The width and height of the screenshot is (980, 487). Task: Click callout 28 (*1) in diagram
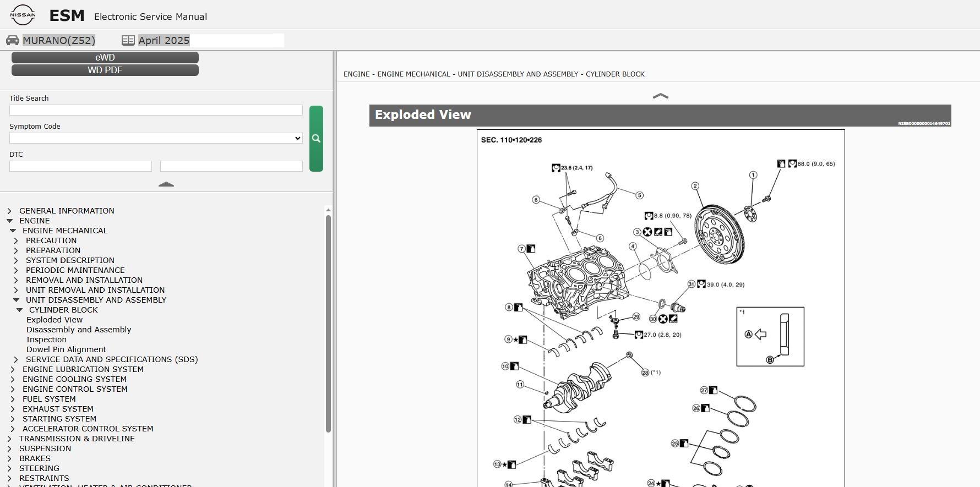[x=650, y=373]
